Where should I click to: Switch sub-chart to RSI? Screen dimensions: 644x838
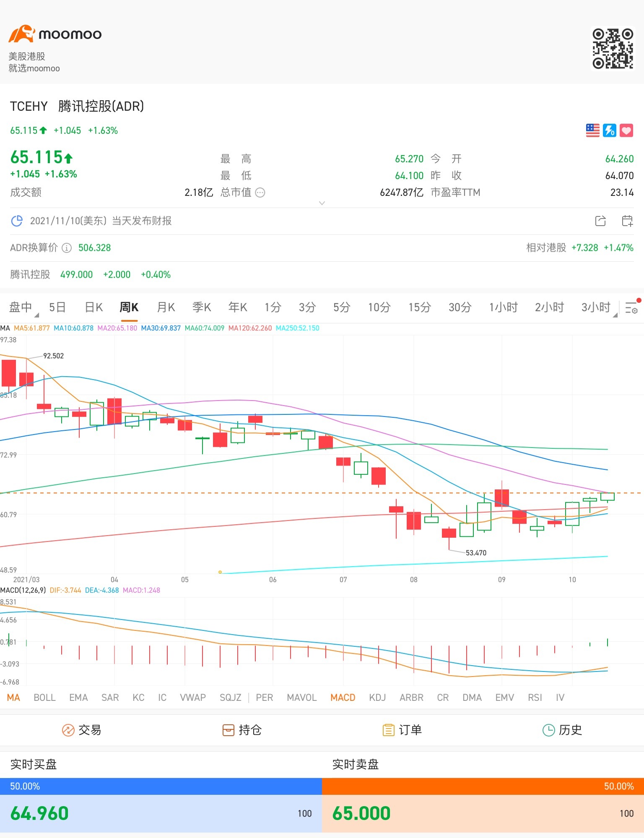535,697
